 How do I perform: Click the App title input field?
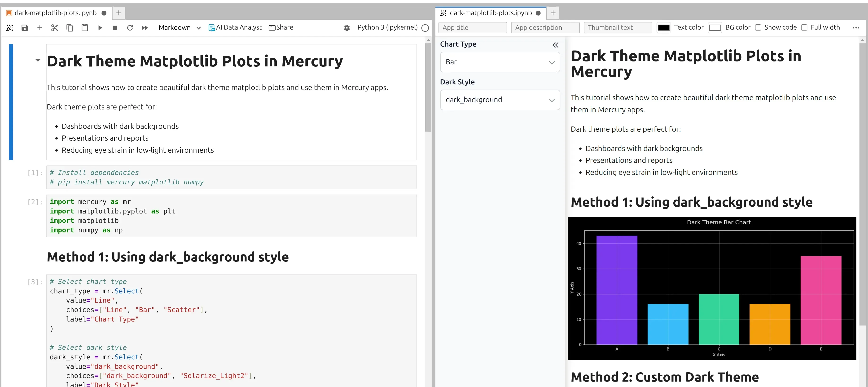(x=472, y=28)
